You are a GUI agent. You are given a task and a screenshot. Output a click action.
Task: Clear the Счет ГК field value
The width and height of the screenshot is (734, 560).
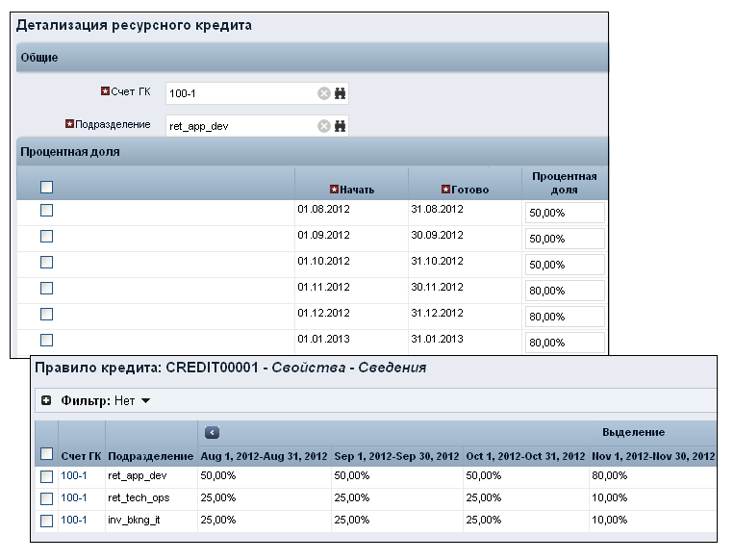tap(324, 93)
